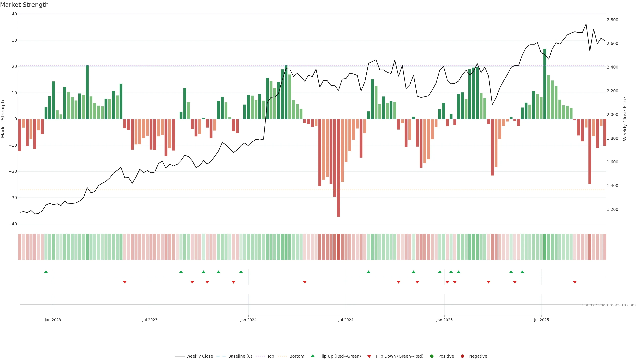Click the flip-up triangle above Jul 2024 region
644x362 pixels.
(x=368, y=272)
